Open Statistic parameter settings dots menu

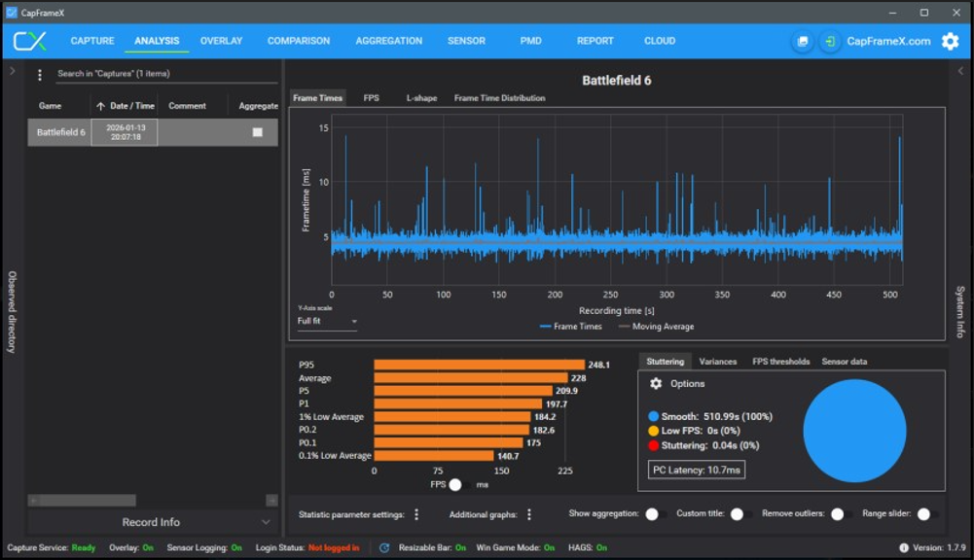[416, 514]
